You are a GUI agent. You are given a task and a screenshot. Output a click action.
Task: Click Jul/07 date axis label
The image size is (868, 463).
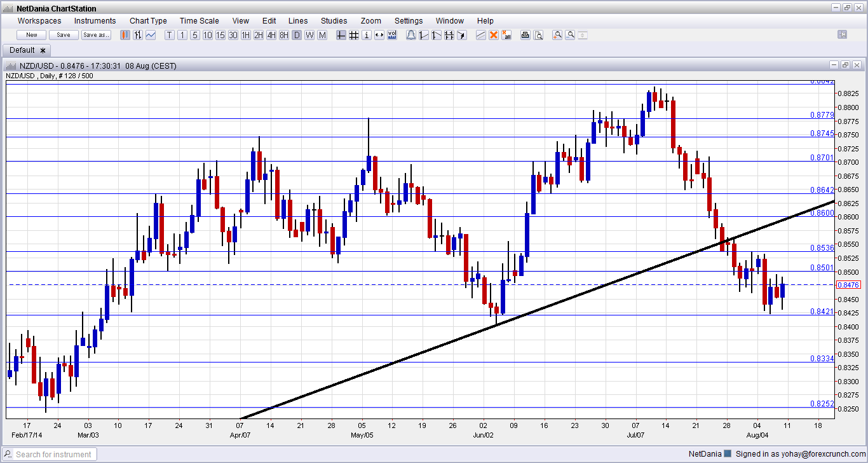point(635,435)
